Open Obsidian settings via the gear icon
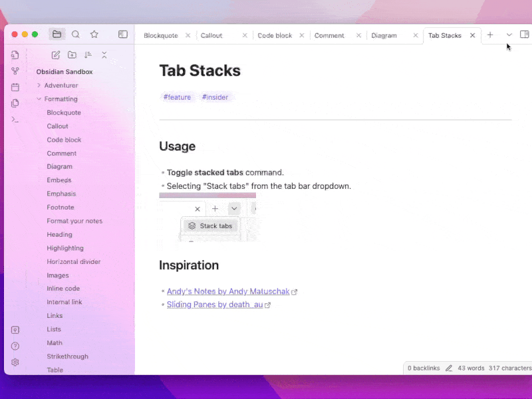The image size is (532, 399). tap(15, 362)
